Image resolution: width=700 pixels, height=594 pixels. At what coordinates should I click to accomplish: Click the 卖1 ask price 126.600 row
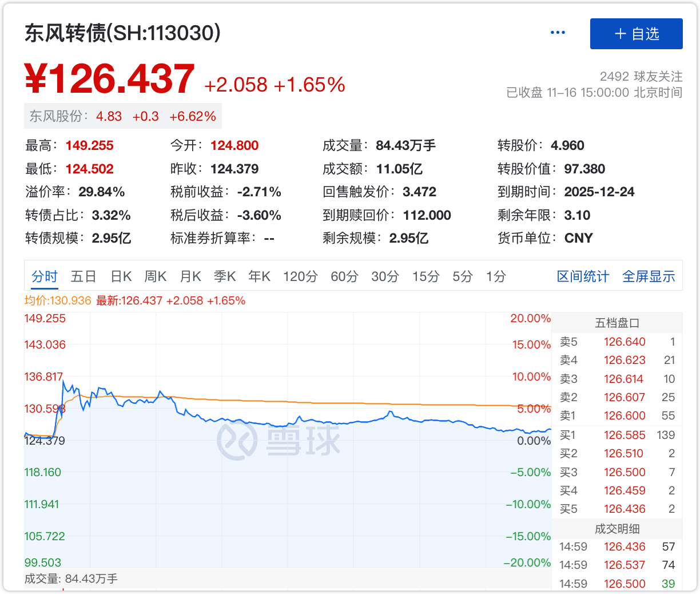tap(617, 416)
